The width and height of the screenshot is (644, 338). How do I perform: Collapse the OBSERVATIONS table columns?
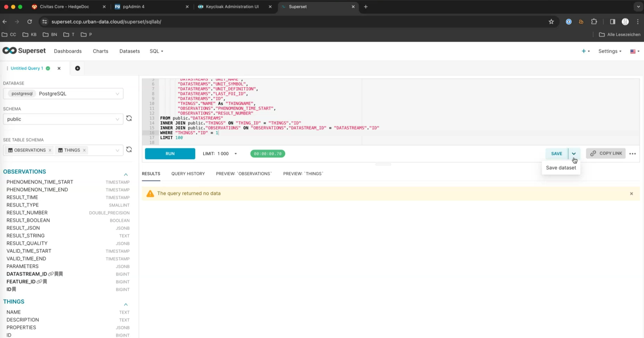click(126, 175)
